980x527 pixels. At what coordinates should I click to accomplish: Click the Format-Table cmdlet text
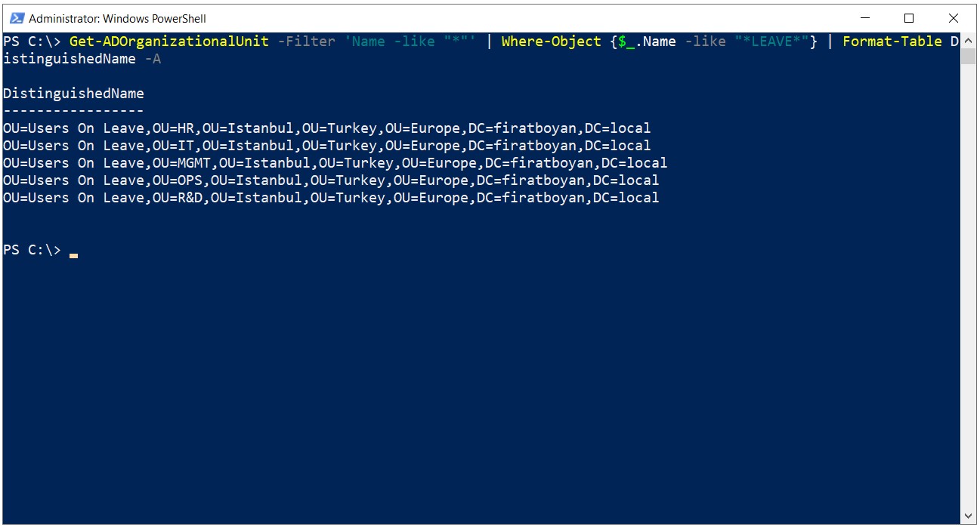click(x=892, y=42)
